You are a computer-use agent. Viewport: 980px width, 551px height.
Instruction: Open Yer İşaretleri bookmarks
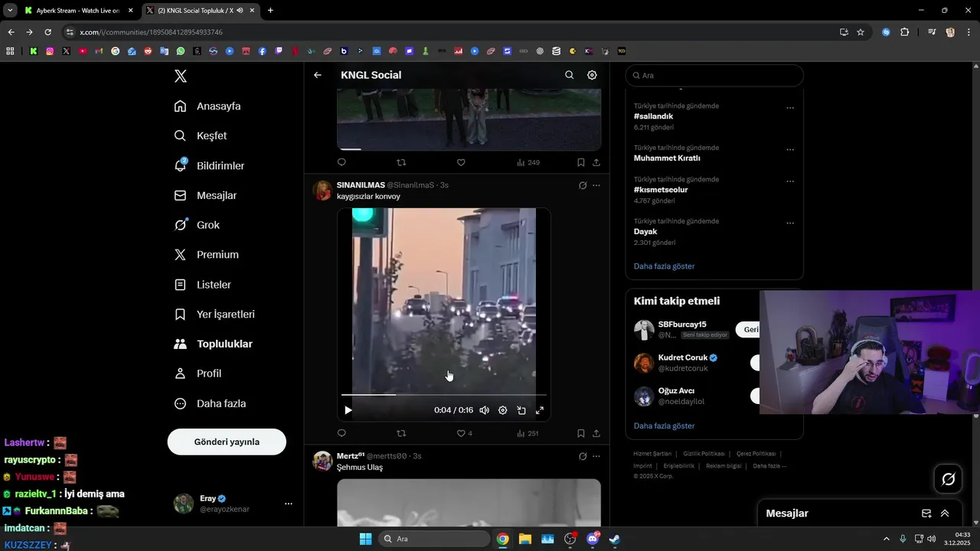pyautogui.click(x=214, y=315)
